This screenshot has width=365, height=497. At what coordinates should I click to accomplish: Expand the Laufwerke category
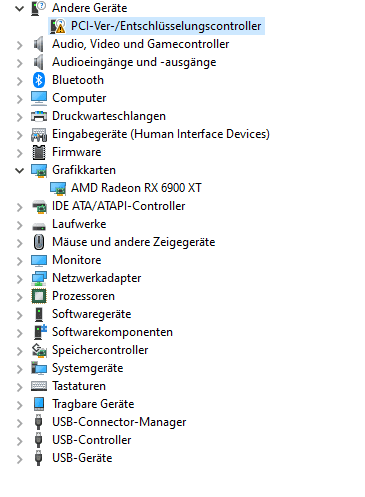click(x=20, y=225)
